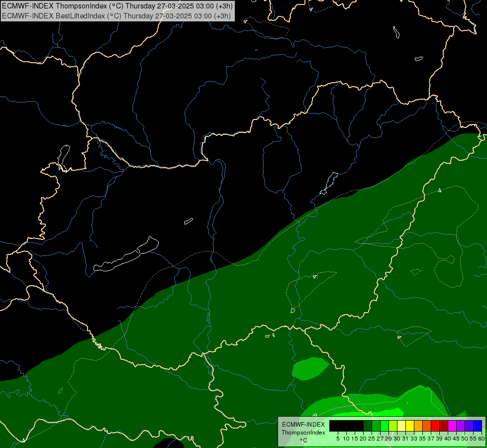Click the legend scale value 33
The image size is (487, 448).
tap(414, 439)
